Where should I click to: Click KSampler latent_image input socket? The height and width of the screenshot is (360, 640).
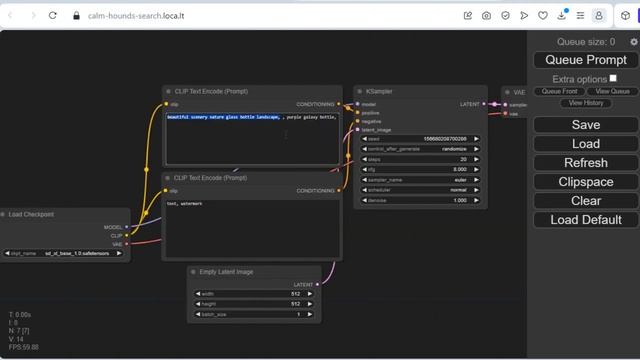click(358, 130)
